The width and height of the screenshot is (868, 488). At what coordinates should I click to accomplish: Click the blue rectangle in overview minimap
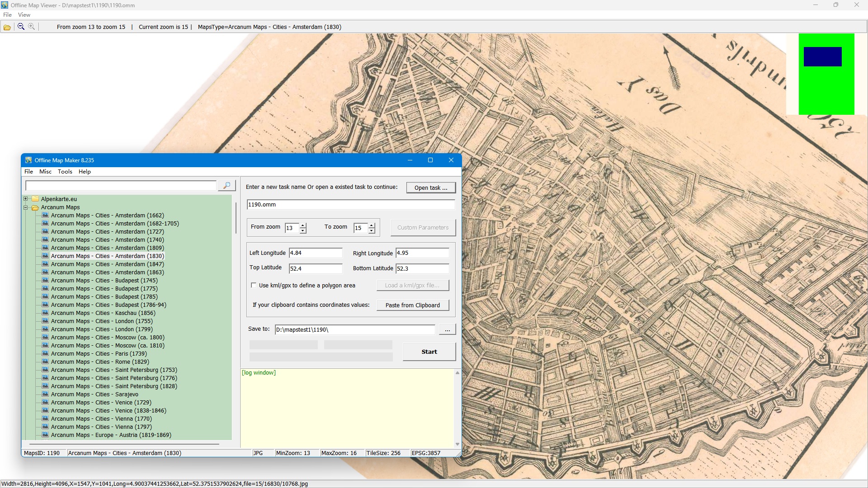[822, 57]
